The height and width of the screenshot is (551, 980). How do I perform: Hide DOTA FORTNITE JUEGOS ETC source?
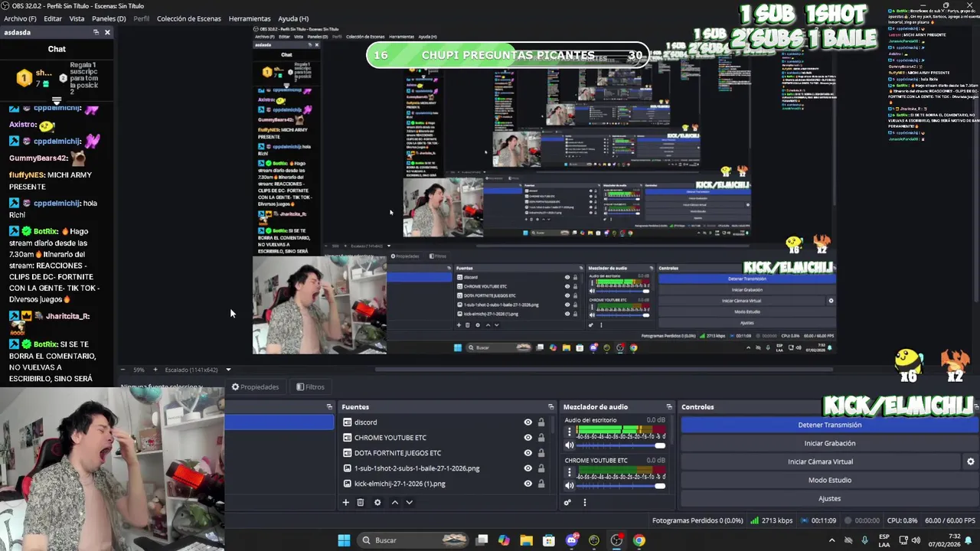coord(528,453)
